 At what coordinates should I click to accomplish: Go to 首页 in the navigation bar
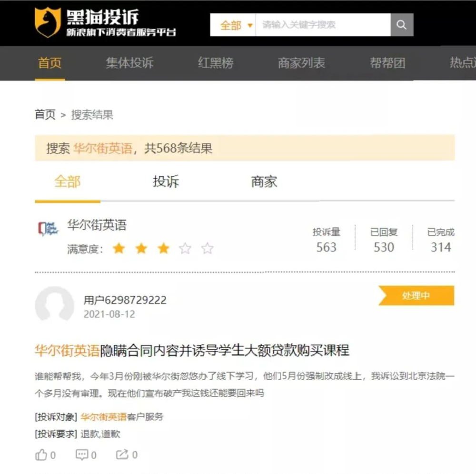click(x=50, y=63)
